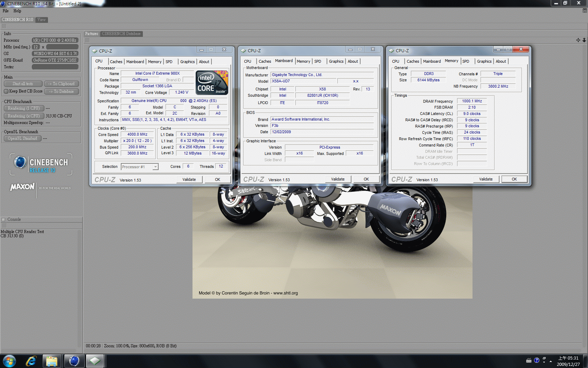Screen dimensions: 588x368
Task: Open Mainboard tab in Memory CPU-Z window
Action: [432, 61]
